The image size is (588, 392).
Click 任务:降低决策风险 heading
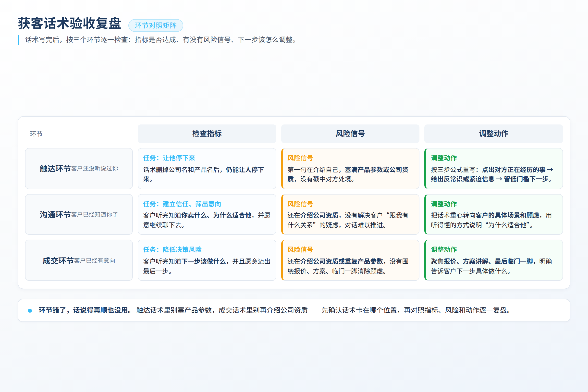tap(172, 249)
